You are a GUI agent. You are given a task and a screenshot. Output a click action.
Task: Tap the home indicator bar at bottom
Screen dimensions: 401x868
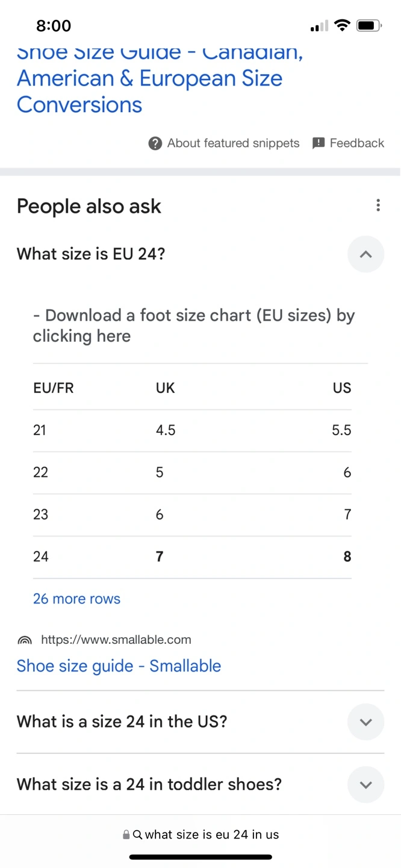coord(200,857)
